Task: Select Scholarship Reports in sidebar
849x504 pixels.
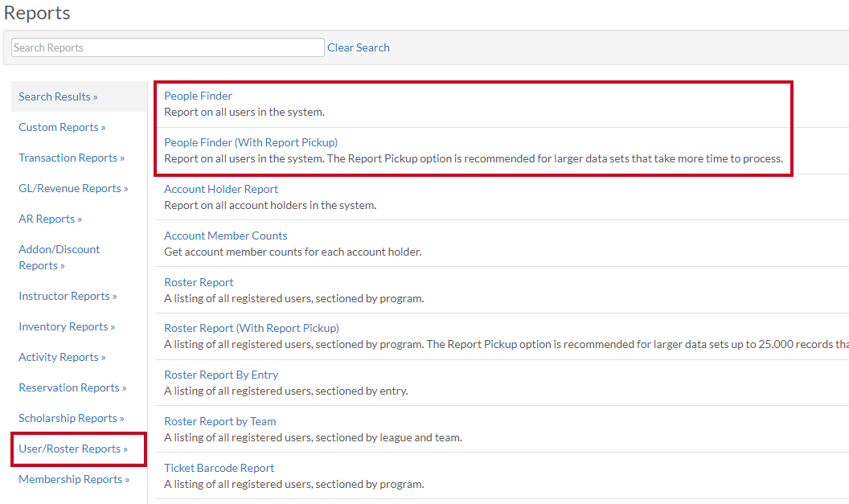Action: pyautogui.click(x=72, y=419)
